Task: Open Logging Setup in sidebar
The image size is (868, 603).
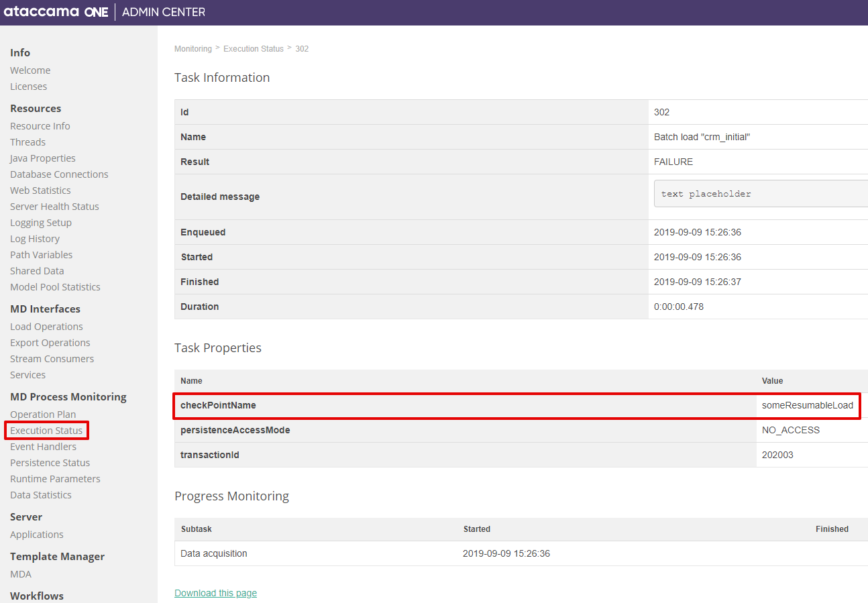Action: (x=41, y=223)
